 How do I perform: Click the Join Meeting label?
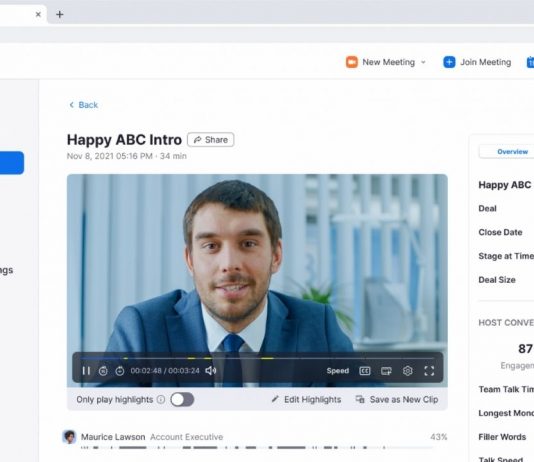coord(486,62)
